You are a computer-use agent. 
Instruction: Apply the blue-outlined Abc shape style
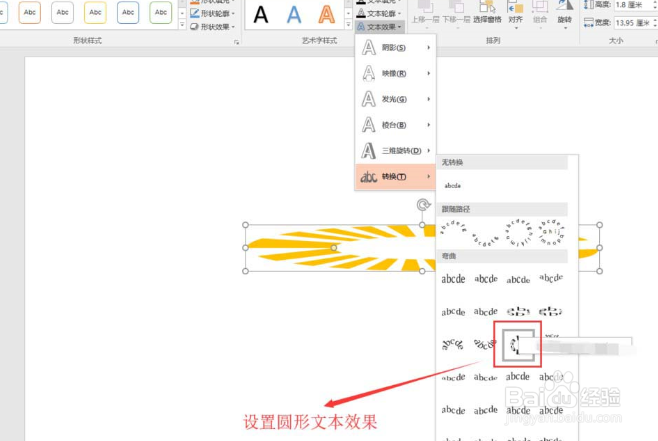point(128,12)
